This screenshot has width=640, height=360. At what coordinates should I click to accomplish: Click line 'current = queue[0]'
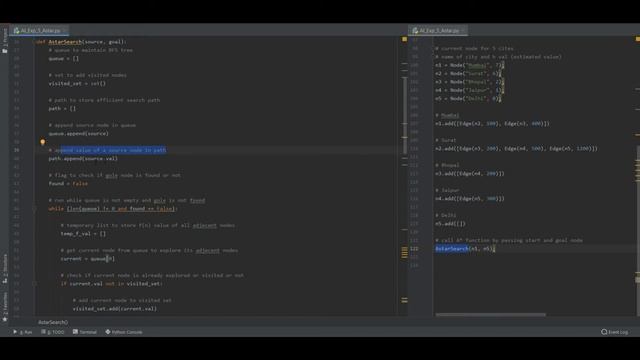(88, 258)
